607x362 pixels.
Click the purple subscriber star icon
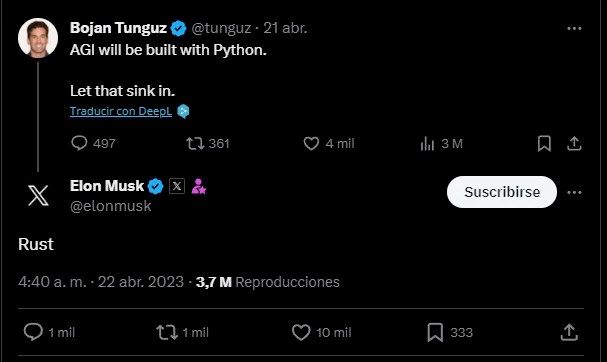pyautogui.click(x=199, y=186)
